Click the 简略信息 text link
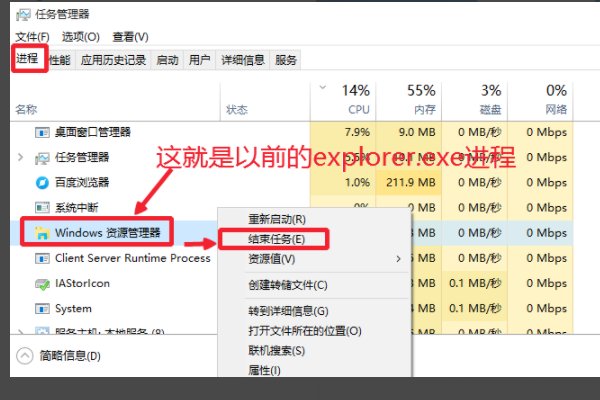The height and width of the screenshot is (400, 600). (x=65, y=355)
